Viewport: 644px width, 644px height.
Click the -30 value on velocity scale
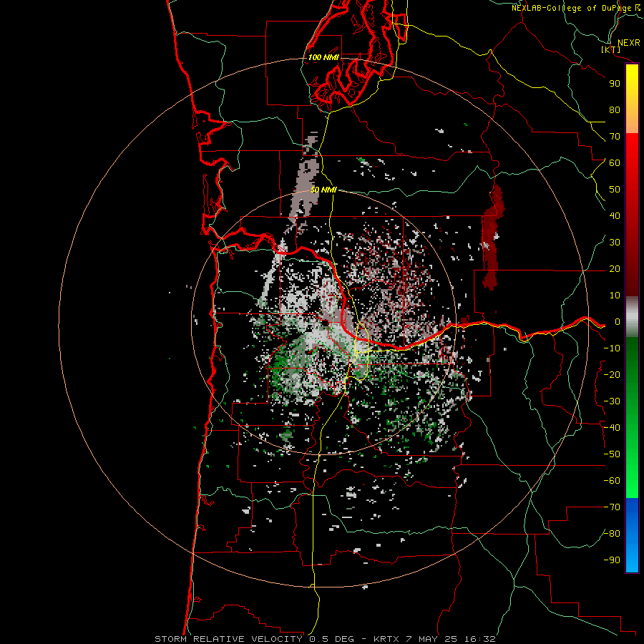(612, 401)
